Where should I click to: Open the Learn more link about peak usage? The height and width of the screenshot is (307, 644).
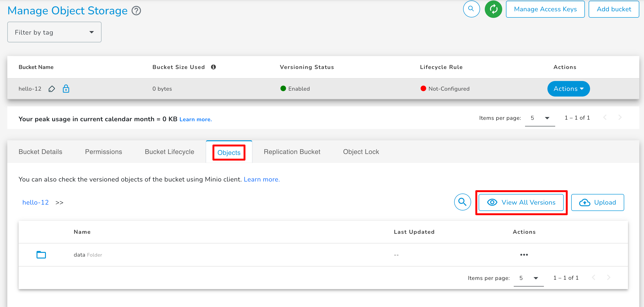196,119
